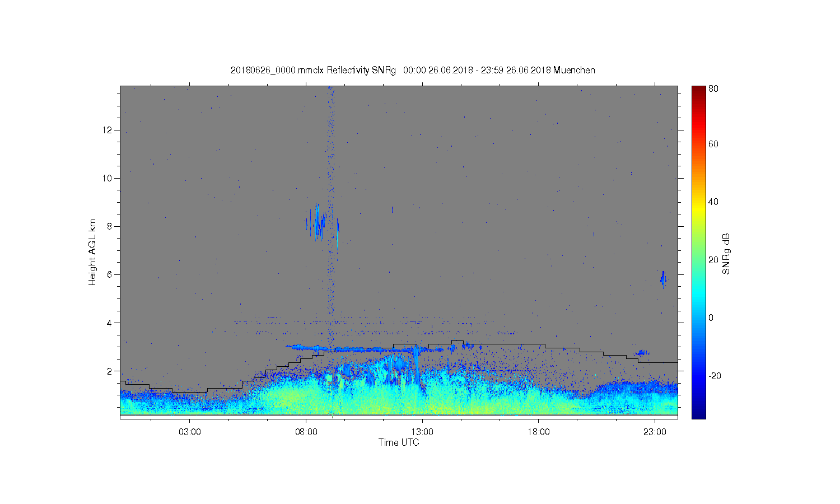Click the 03:00 time tick label
This screenshot has height=504, width=840.
[x=190, y=432]
